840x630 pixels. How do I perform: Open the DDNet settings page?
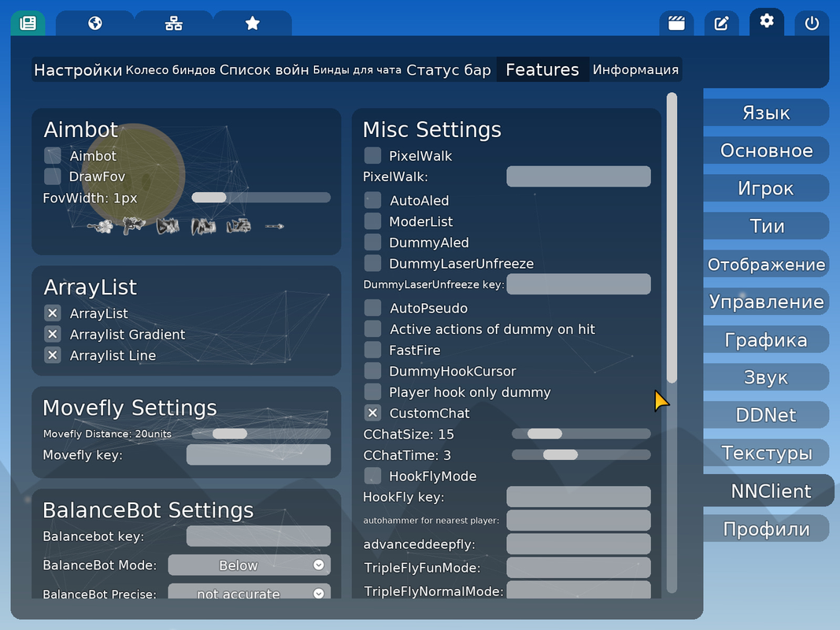(x=766, y=415)
